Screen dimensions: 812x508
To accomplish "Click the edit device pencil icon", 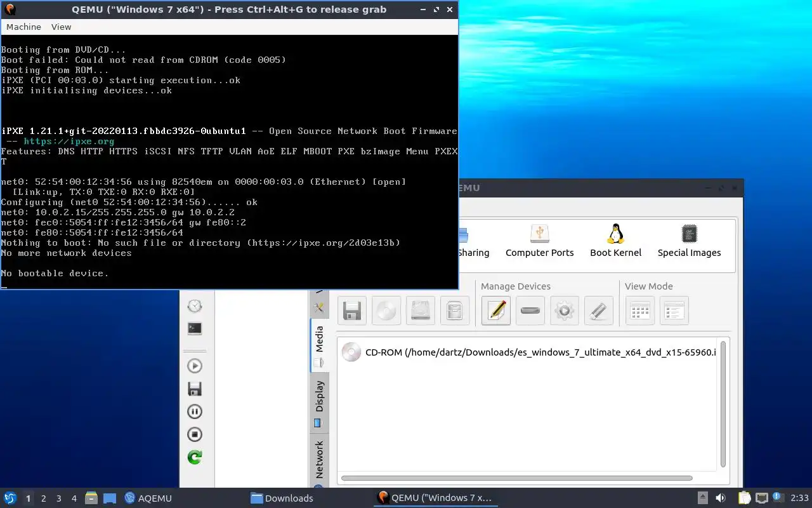I will coord(496,311).
